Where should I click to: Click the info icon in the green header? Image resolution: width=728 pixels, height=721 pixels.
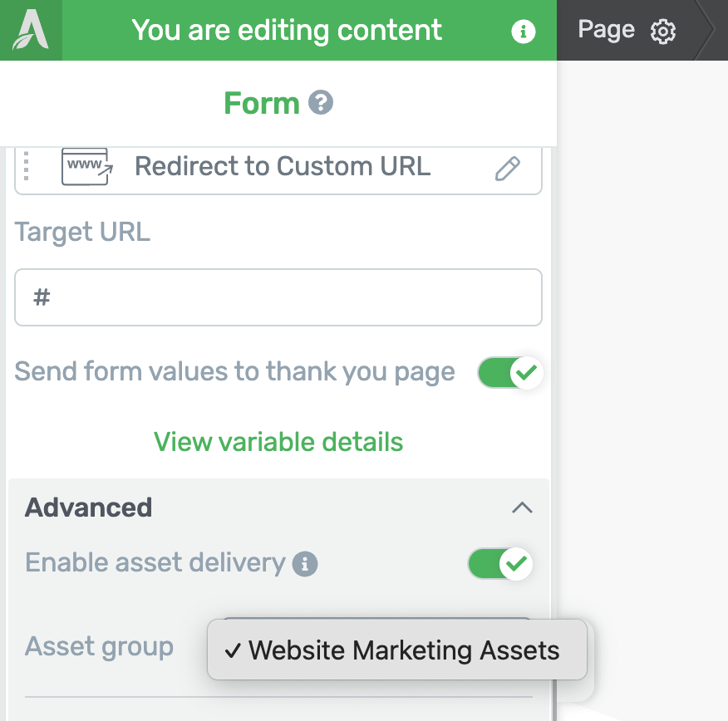point(523,32)
